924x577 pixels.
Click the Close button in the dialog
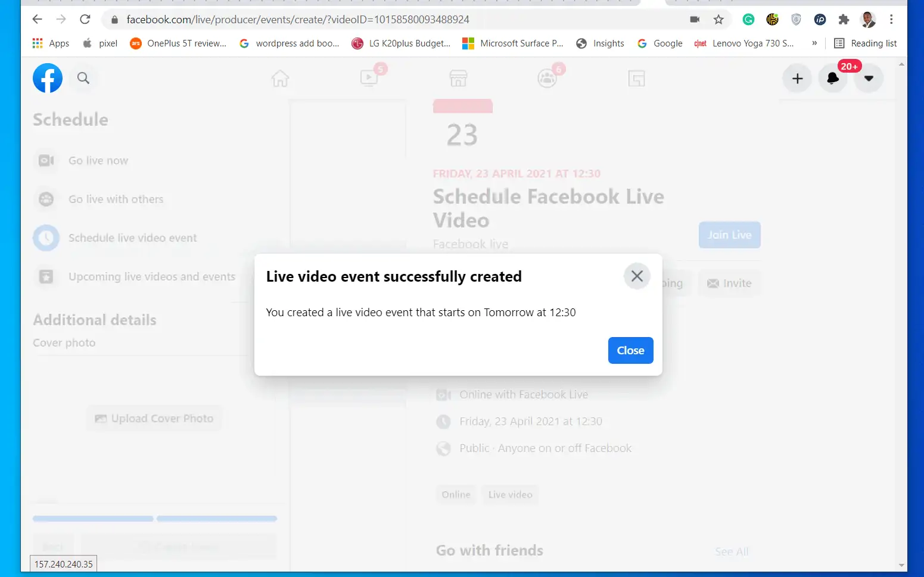click(630, 350)
